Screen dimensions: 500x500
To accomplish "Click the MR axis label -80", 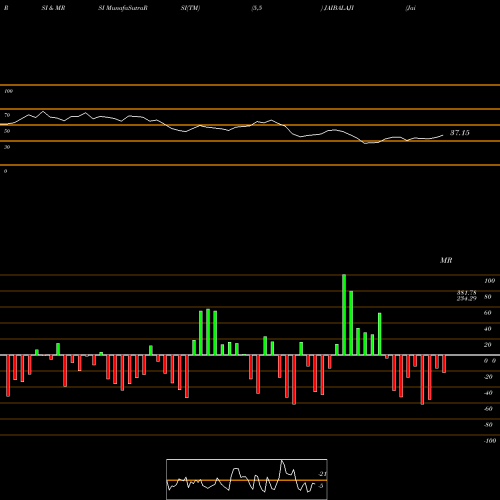I will tap(488, 425).
